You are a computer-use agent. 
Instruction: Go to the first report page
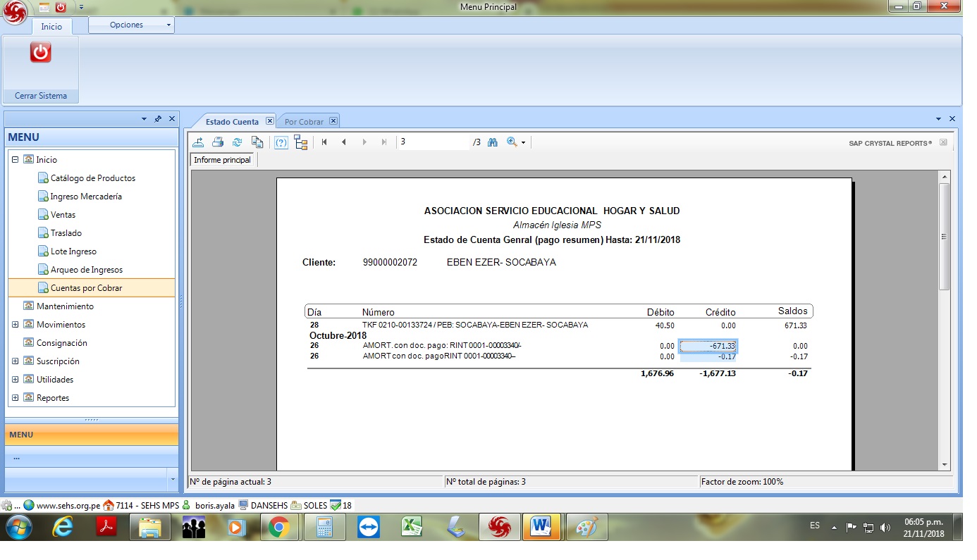pos(324,142)
